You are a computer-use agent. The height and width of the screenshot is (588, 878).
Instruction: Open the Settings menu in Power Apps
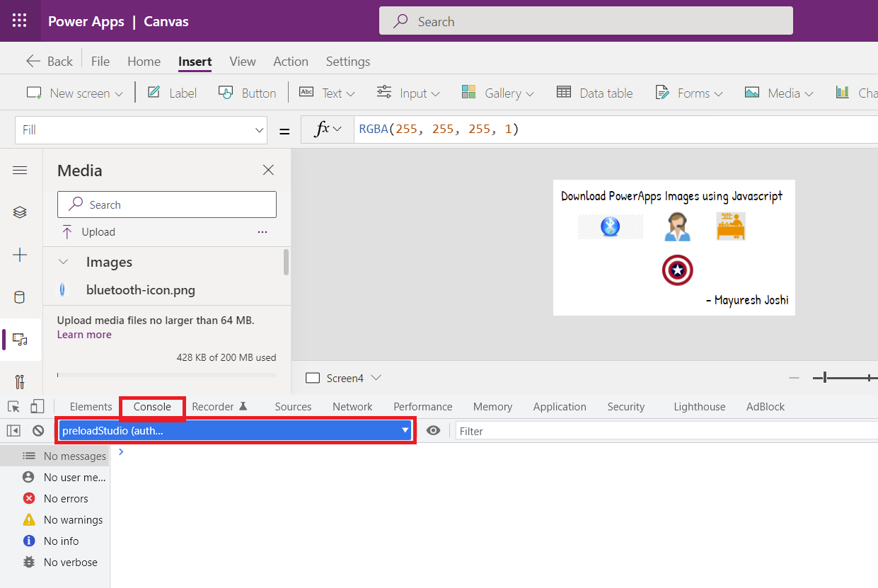348,62
